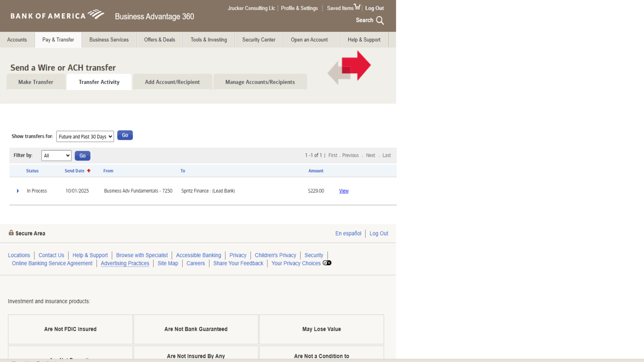Click Go beside the Show transfers dropdown
This screenshot has width=644, height=362.
(x=125, y=135)
